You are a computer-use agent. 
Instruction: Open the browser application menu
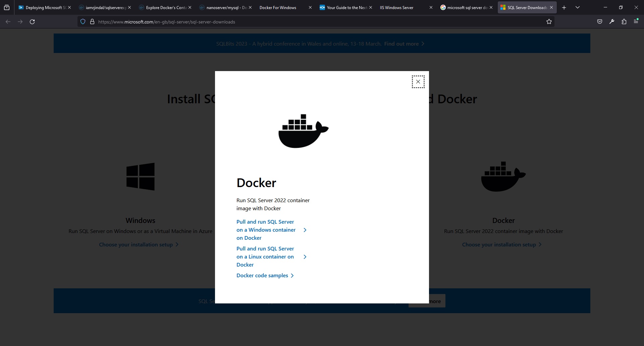tap(636, 21)
